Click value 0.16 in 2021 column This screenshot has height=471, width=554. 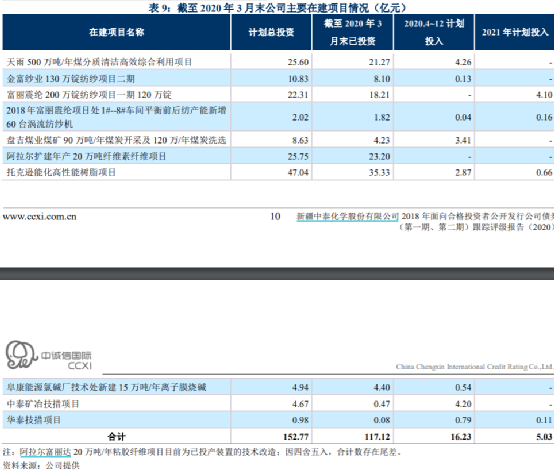click(544, 117)
